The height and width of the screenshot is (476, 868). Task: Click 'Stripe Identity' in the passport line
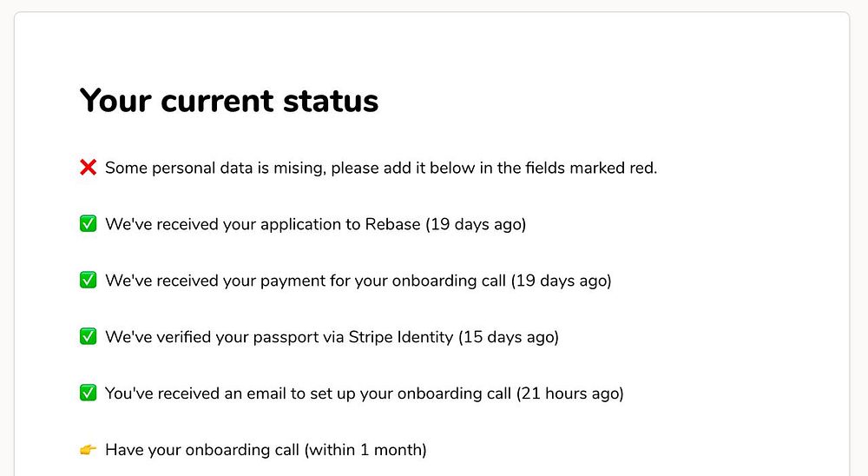pyautogui.click(x=401, y=337)
